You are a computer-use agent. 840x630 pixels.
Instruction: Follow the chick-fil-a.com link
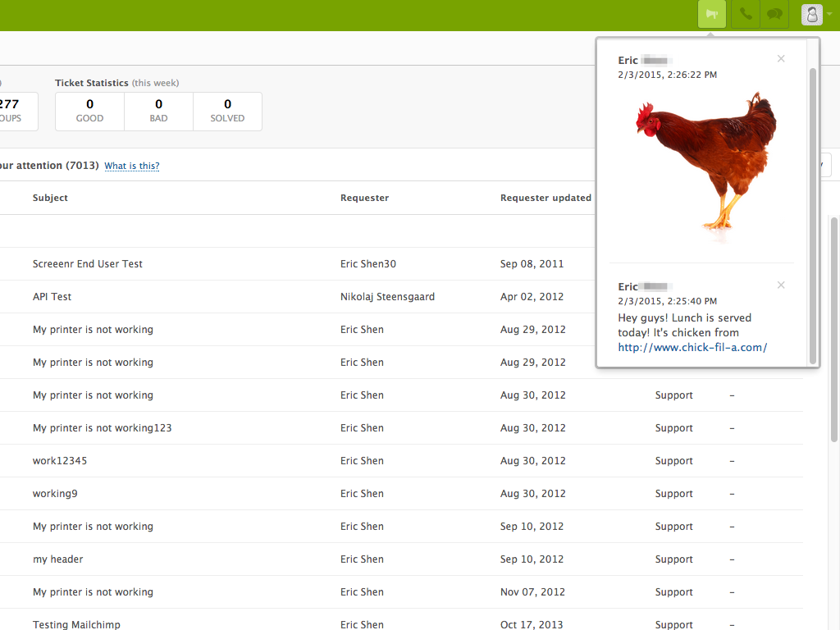click(x=692, y=347)
